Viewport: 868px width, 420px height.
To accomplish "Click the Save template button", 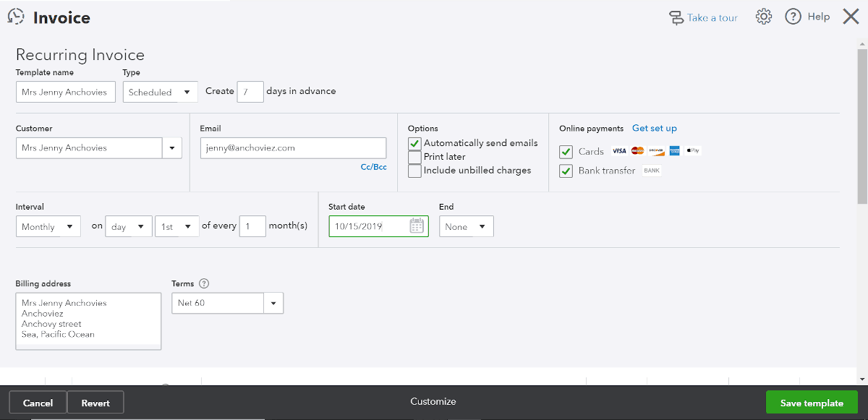I will coord(812,403).
